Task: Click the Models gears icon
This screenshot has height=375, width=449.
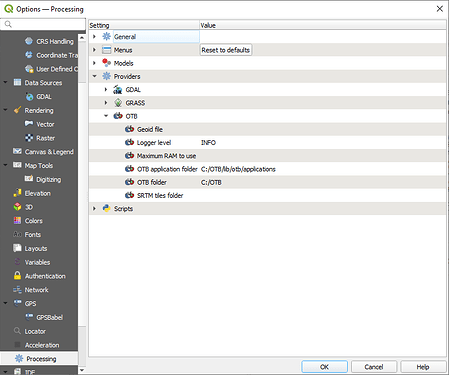Action: coord(106,63)
